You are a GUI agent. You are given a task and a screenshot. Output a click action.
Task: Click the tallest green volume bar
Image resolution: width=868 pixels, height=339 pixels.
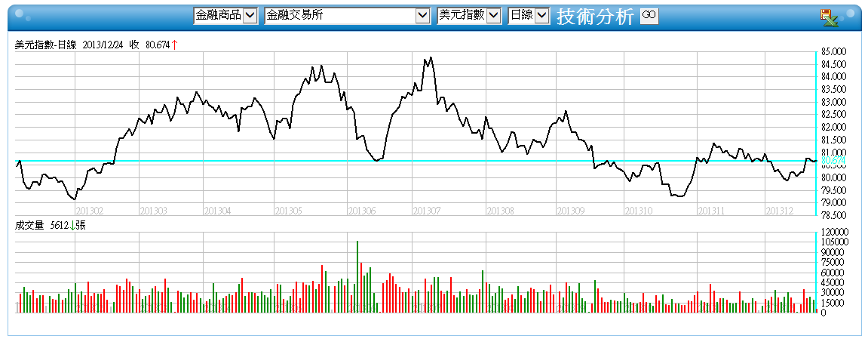click(x=357, y=277)
